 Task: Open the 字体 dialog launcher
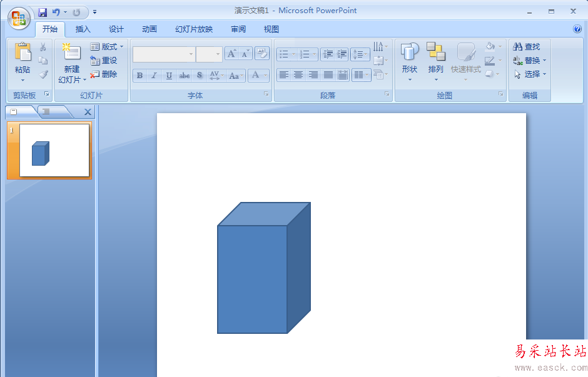coord(266,94)
